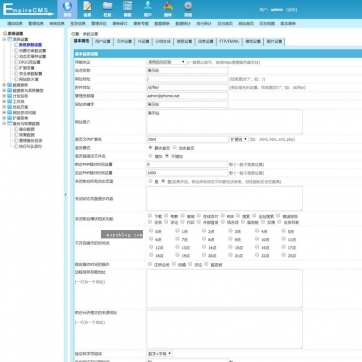
Task: Open the Information (信息) section icon
Action: (x=87, y=9)
